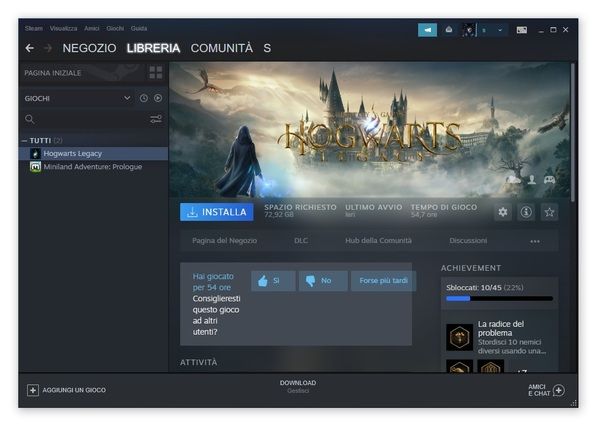Screen dimensions: 610x435
Task: Open the Discussioni link
Action: 468,241
